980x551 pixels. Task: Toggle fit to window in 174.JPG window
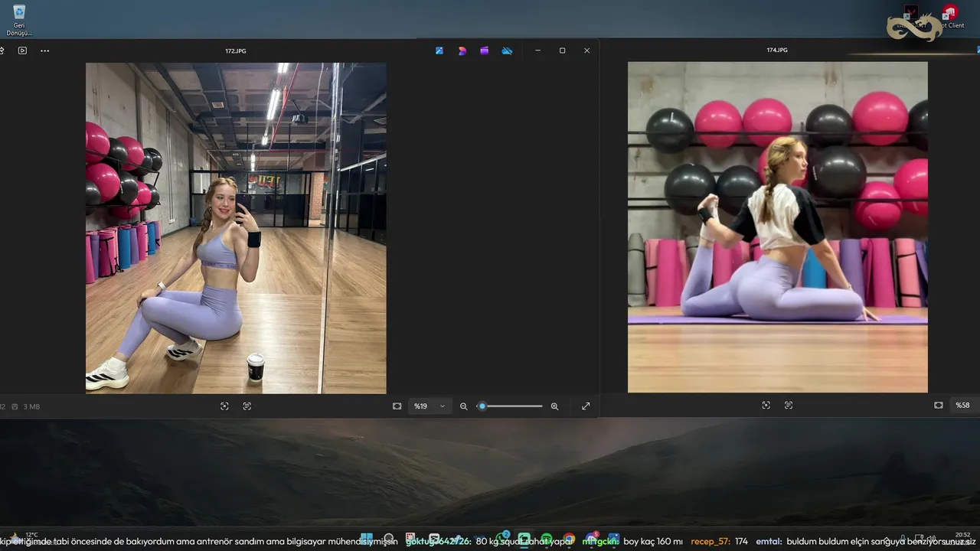coord(939,405)
